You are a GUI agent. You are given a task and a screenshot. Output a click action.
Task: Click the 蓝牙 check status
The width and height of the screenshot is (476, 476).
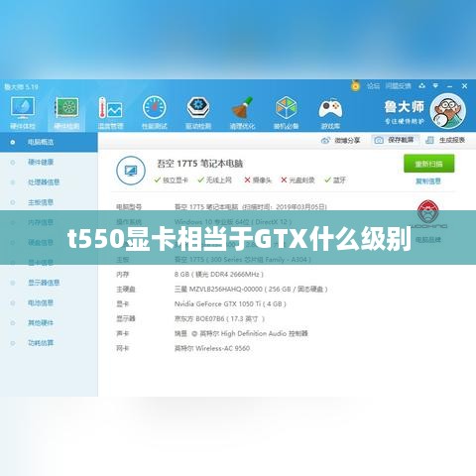pyautogui.click(x=335, y=180)
